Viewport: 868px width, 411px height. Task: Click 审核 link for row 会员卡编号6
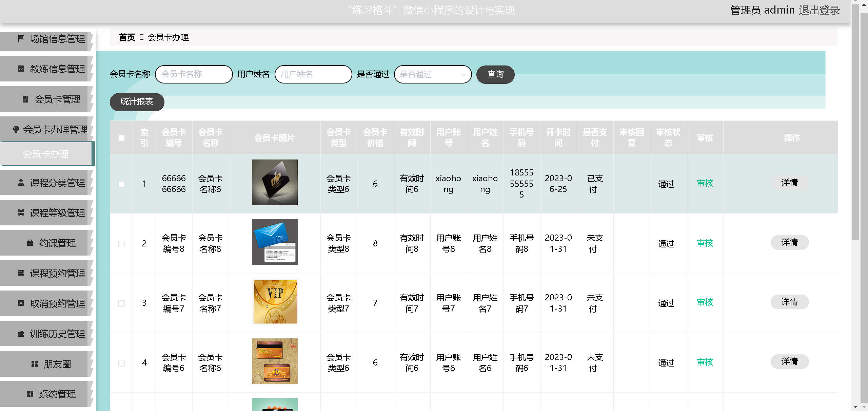705,362
